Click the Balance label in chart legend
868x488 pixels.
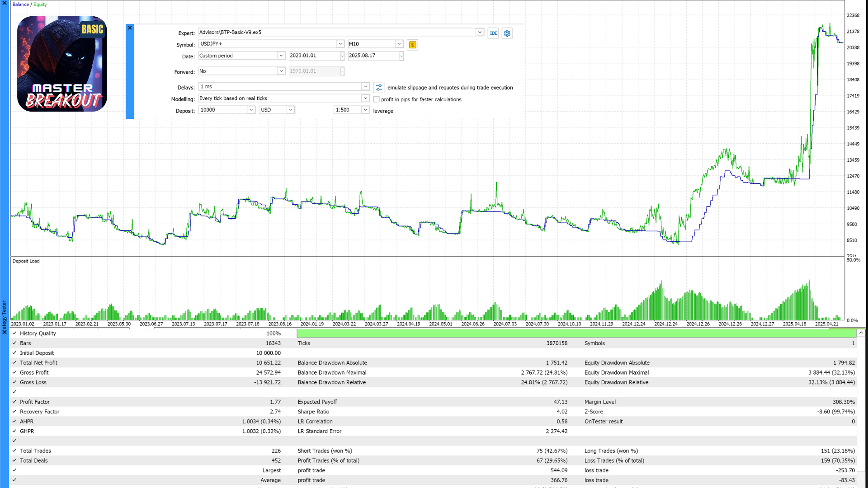(x=20, y=5)
